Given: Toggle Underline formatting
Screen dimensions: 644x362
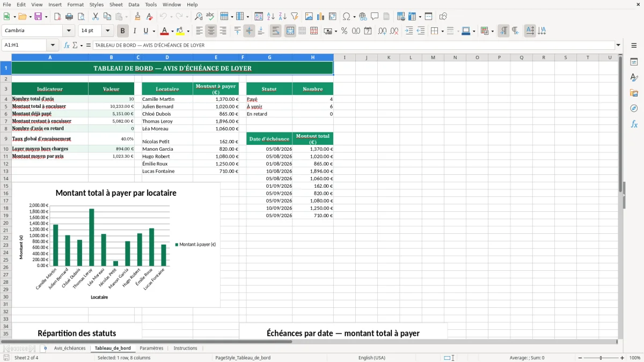Looking at the screenshot, I should coord(146,31).
